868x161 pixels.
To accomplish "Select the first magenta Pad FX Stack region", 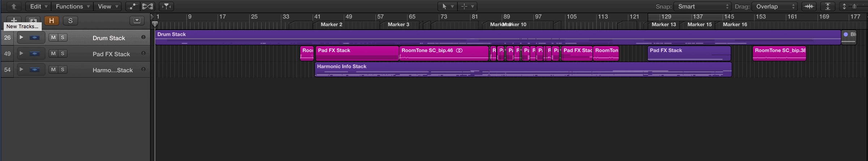I will 357,54.
